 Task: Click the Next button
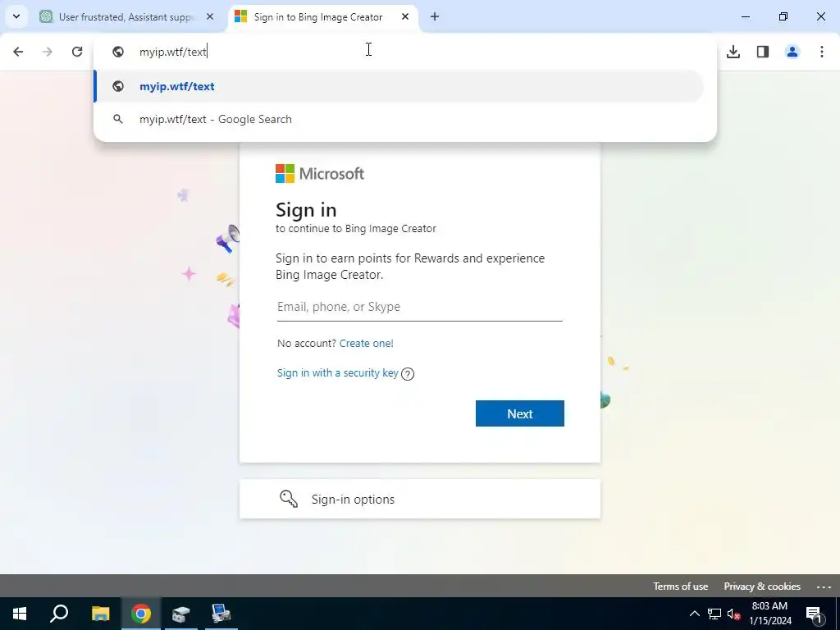point(519,413)
